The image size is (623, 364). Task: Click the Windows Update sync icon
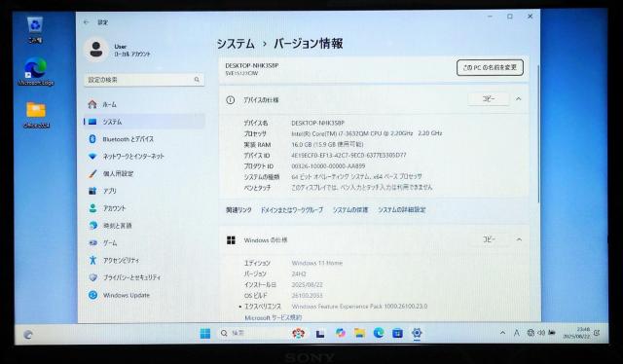pos(92,295)
